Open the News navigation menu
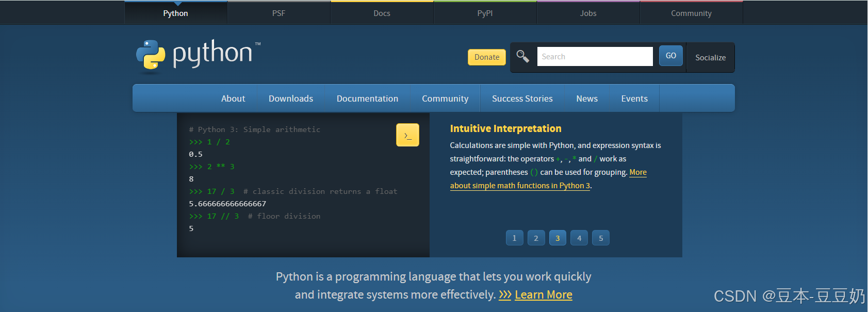 587,98
